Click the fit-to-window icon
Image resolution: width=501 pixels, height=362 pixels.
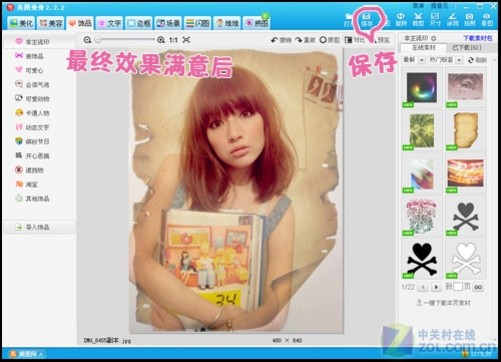pos(186,40)
